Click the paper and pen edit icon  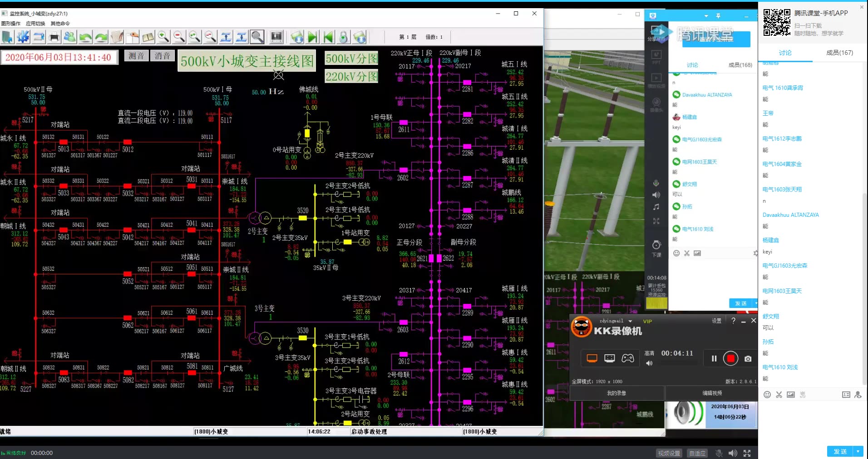tap(117, 37)
